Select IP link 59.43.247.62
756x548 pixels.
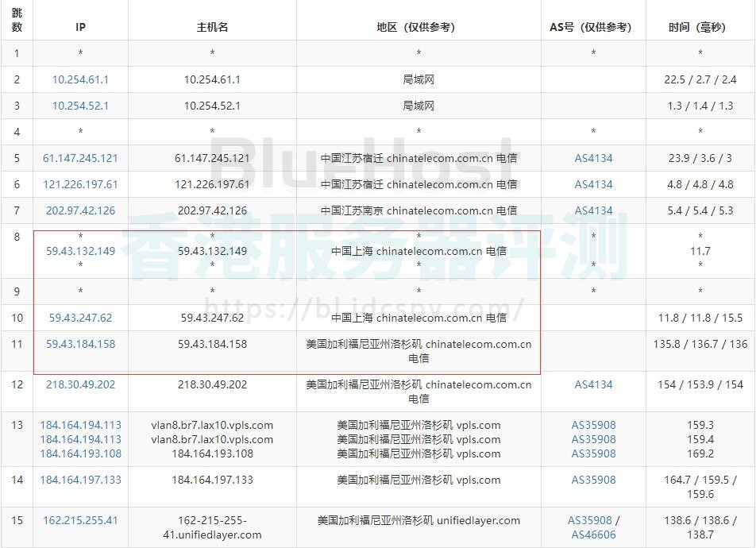[x=80, y=318]
